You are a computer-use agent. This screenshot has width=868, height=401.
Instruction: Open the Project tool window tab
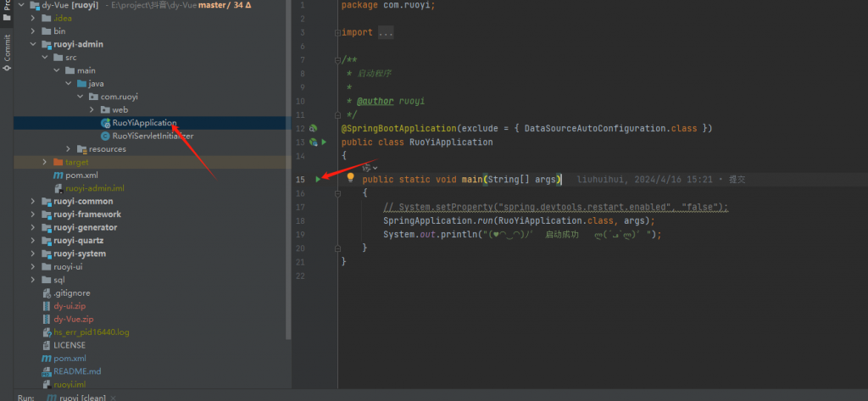click(7, 10)
